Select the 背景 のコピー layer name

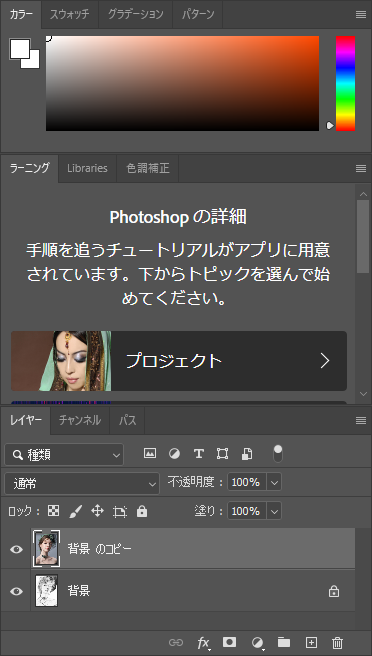pos(100,549)
